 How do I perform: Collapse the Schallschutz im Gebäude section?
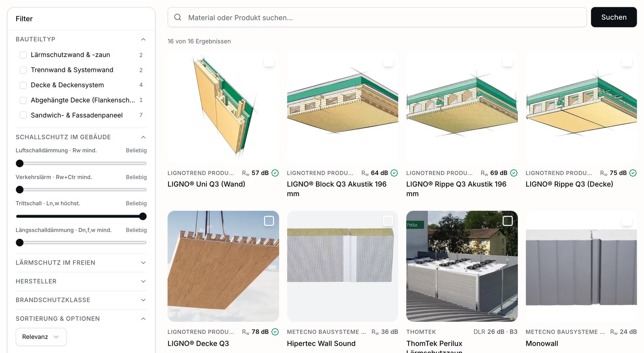[143, 137]
